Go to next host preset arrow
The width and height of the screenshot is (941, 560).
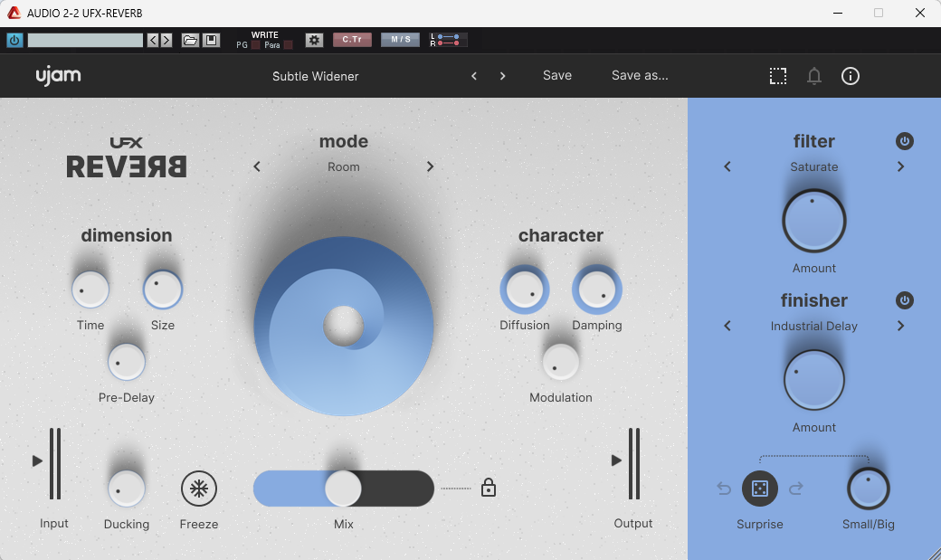166,40
